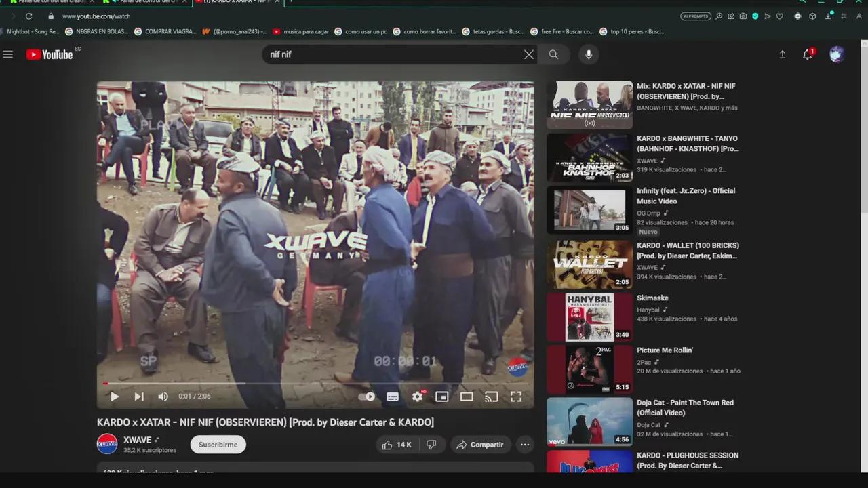Play the video
This screenshot has width=868, height=488.
[x=114, y=396]
